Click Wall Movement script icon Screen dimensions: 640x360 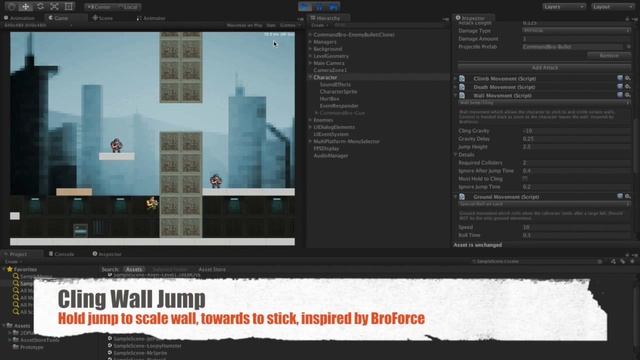(462, 96)
